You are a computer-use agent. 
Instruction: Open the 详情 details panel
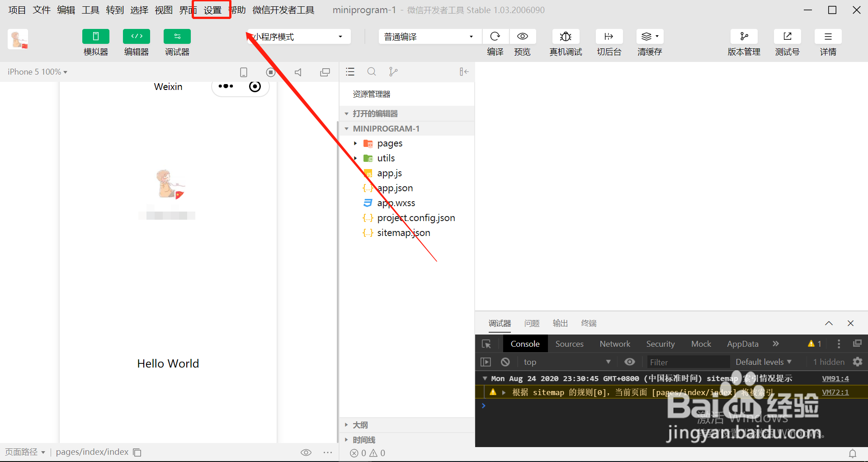[x=828, y=36]
